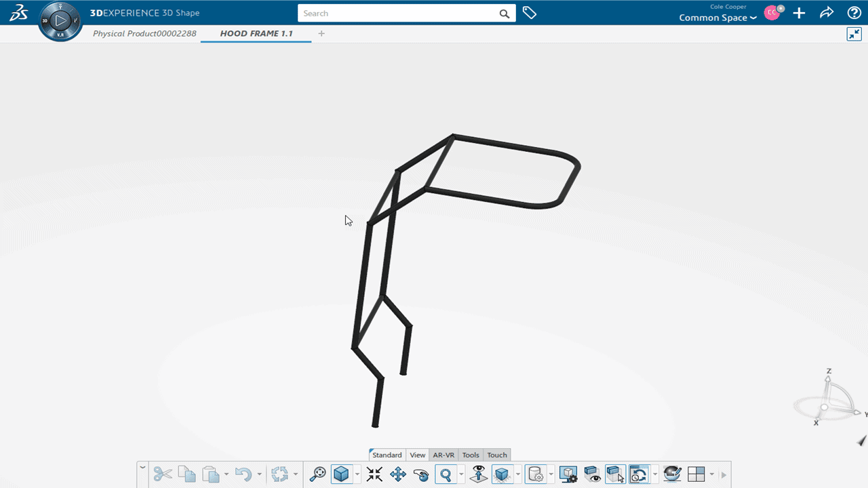
Task: Open the Undo history dropdown arrow
Action: pos(259,474)
